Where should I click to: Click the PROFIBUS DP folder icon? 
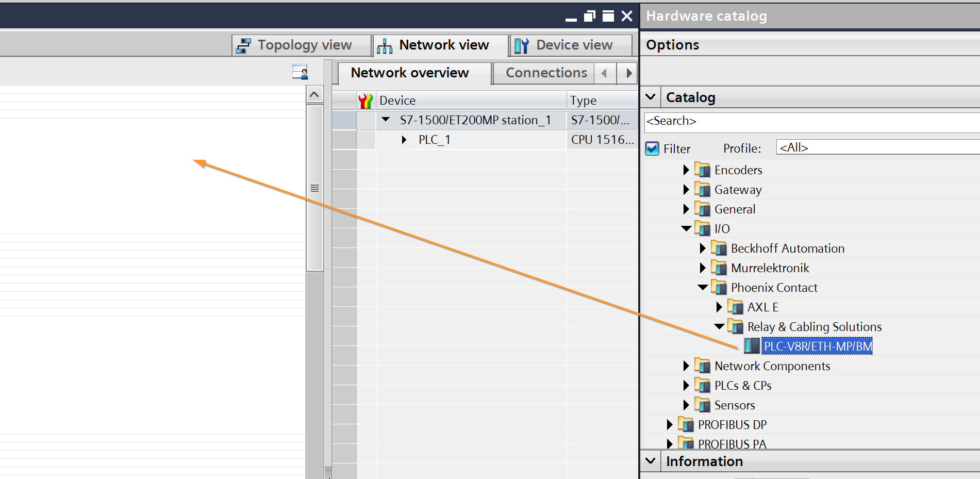686,424
